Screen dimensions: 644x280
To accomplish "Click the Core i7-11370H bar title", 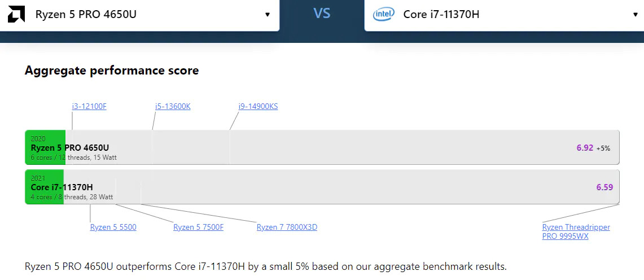I will point(62,187).
